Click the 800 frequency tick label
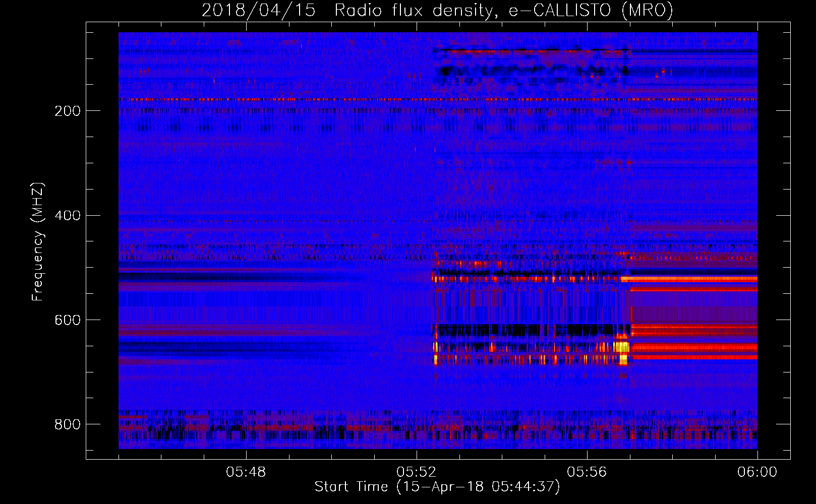 [x=68, y=424]
